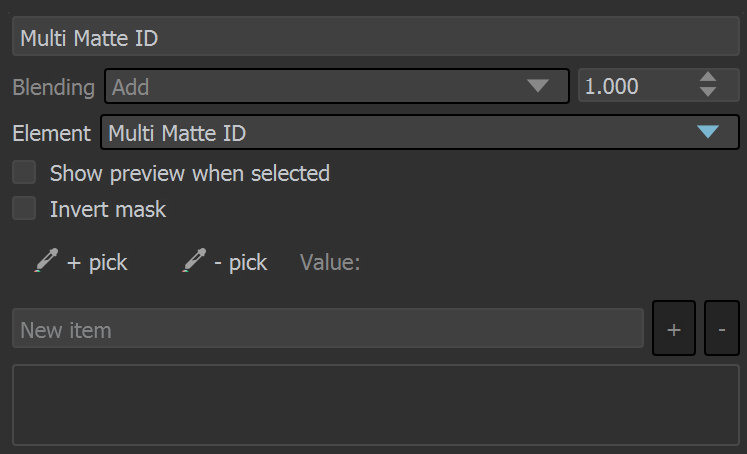Screen dimensions: 747x454
Task: Click the '- pick' text label
Action: (x=241, y=262)
